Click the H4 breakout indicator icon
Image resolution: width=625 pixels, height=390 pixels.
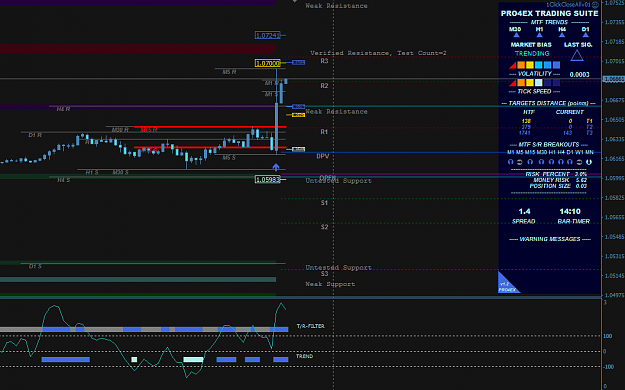point(561,162)
